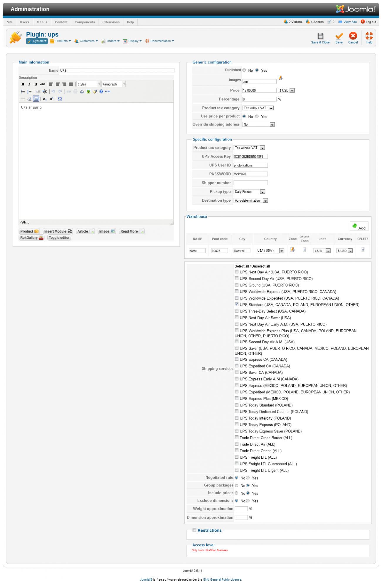Screen dimensions: 382x588
Task: Insert a table into the description
Action: pos(36,99)
